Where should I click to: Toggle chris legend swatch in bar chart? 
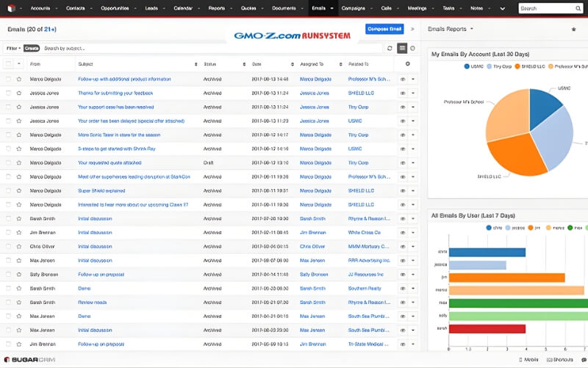coord(489,227)
